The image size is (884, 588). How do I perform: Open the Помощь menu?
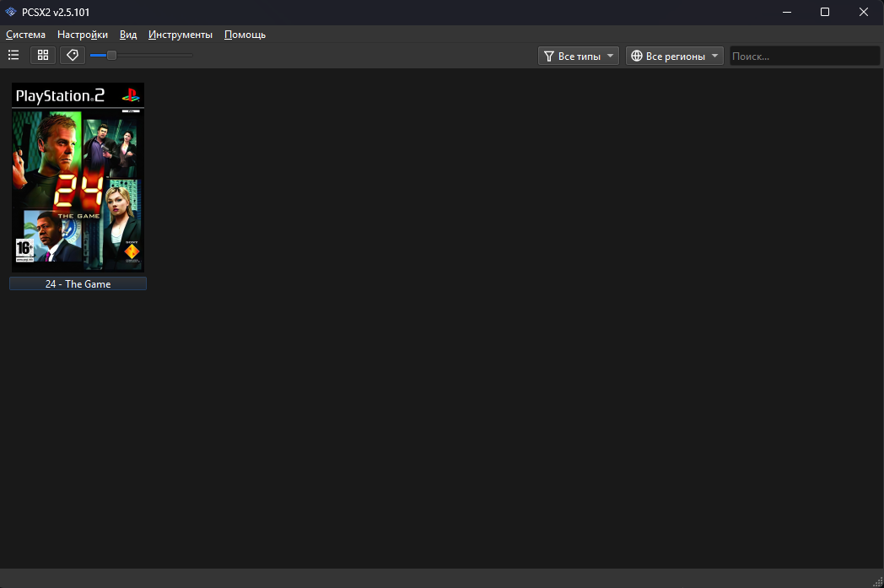245,35
